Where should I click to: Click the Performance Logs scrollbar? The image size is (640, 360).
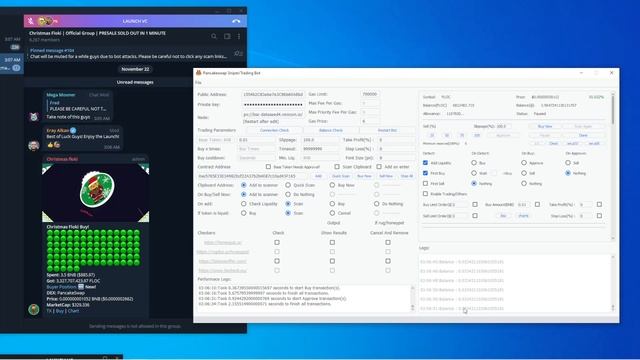[x=412, y=298]
